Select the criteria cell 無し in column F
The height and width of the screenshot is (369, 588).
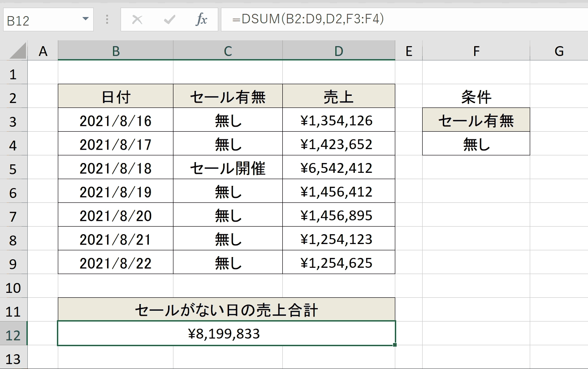tap(476, 144)
